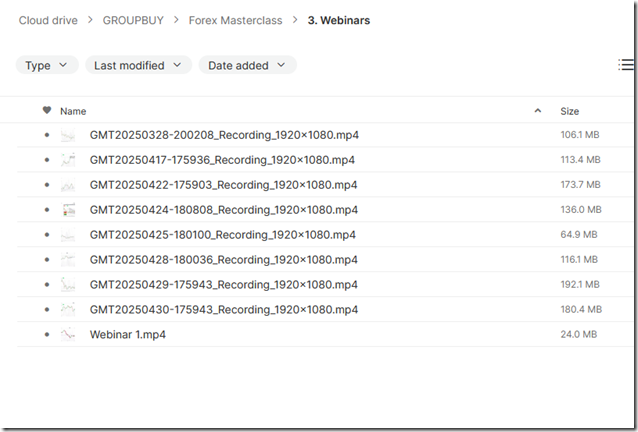Navigate to Cloud drive breadcrumb
The image size is (638, 432).
pyautogui.click(x=50, y=20)
